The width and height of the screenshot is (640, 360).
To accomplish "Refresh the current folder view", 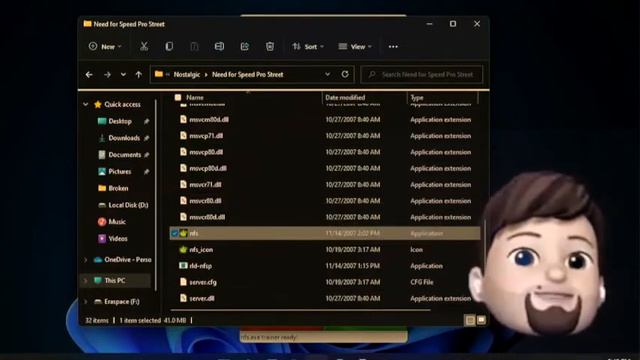I will [x=345, y=74].
